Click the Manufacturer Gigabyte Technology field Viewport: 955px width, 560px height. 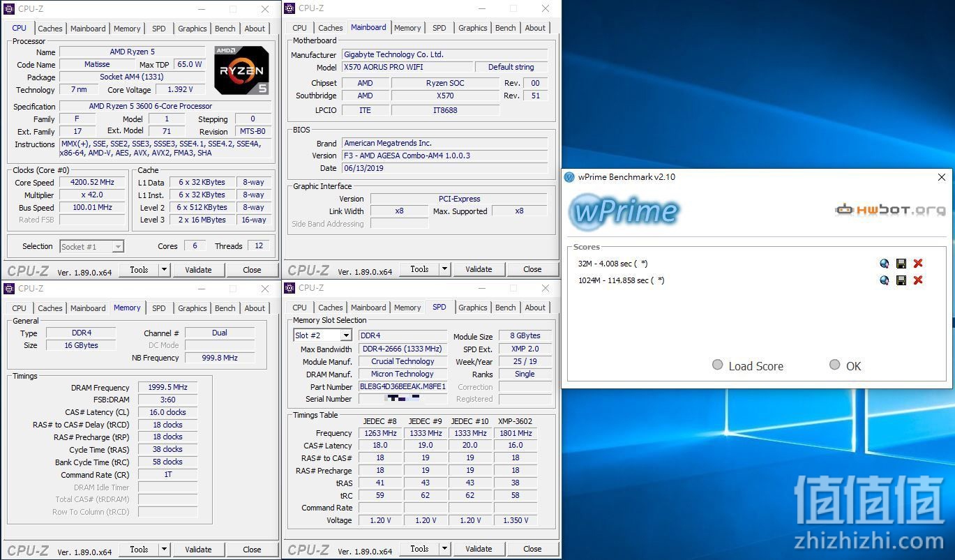[x=445, y=54]
